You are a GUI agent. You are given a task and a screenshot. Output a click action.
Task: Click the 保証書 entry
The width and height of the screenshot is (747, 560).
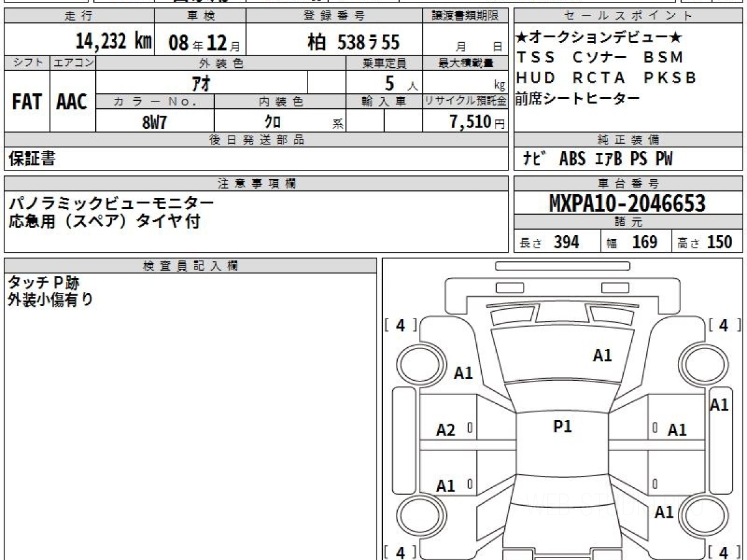pyautogui.click(x=32, y=159)
